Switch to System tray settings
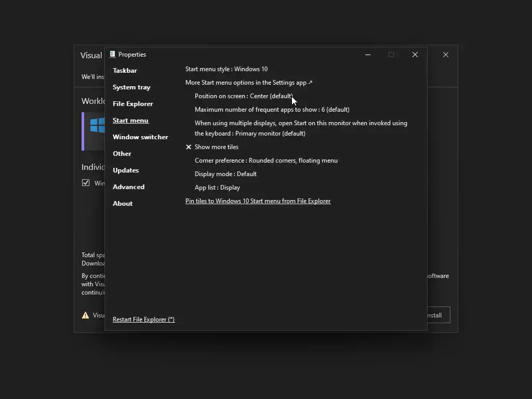This screenshot has width=532, height=399. coord(131,87)
